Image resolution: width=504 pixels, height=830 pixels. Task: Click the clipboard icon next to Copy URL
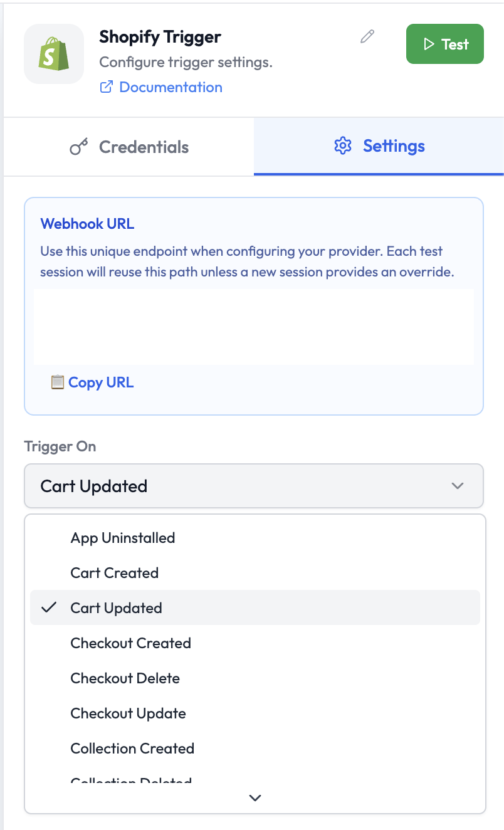pyautogui.click(x=58, y=382)
